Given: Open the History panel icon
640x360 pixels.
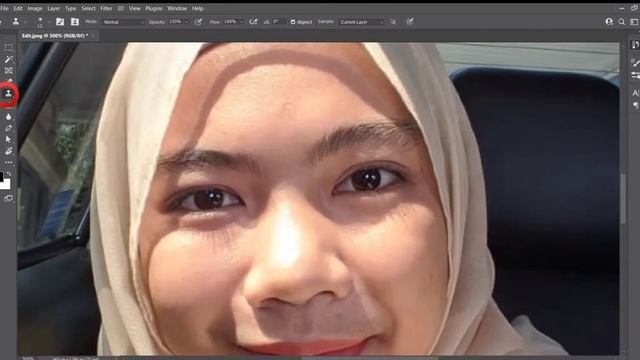Looking at the screenshot, I should [636, 45].
